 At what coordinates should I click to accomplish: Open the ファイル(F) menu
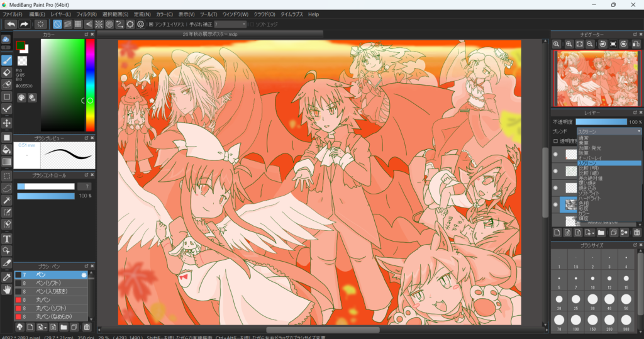(x=13, y=14)
